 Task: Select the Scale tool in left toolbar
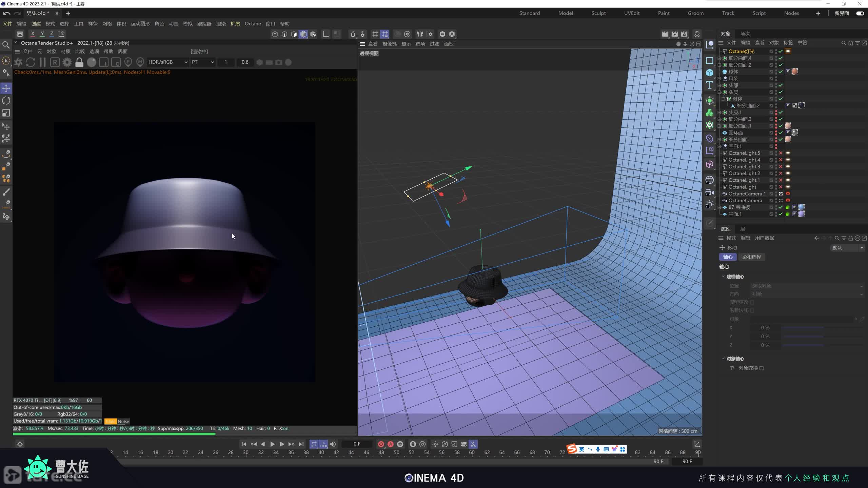point(6,113)
